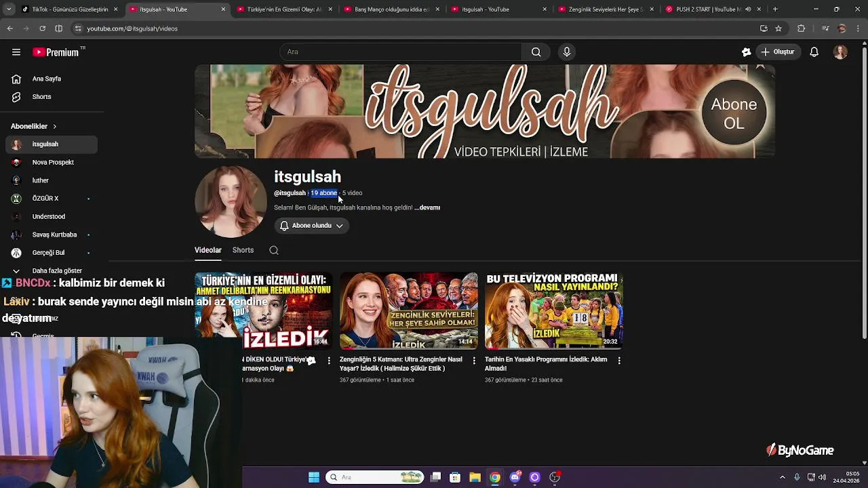Click the Oluştur create button
Viewport: 868px width, 488px height.
(778, 52)
